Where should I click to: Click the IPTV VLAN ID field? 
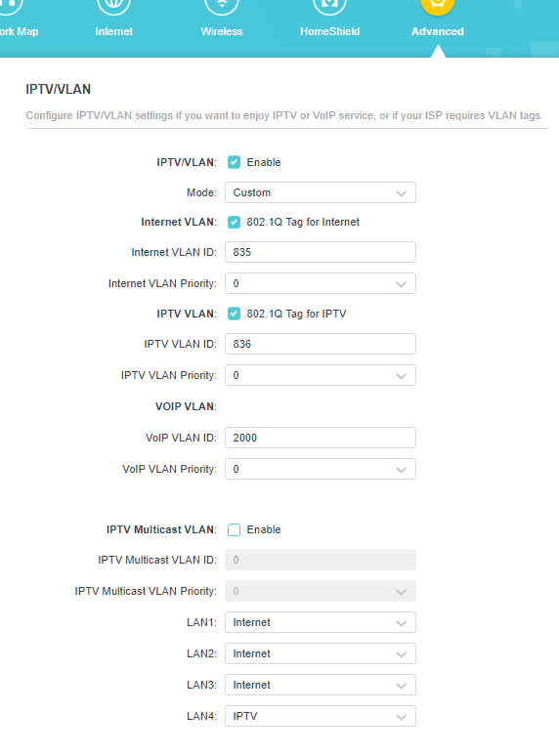(321, 344)
